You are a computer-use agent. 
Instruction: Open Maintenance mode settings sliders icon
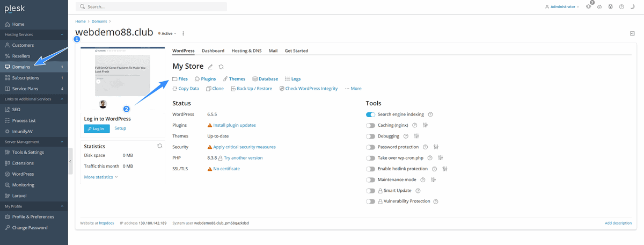coord(433,179)
